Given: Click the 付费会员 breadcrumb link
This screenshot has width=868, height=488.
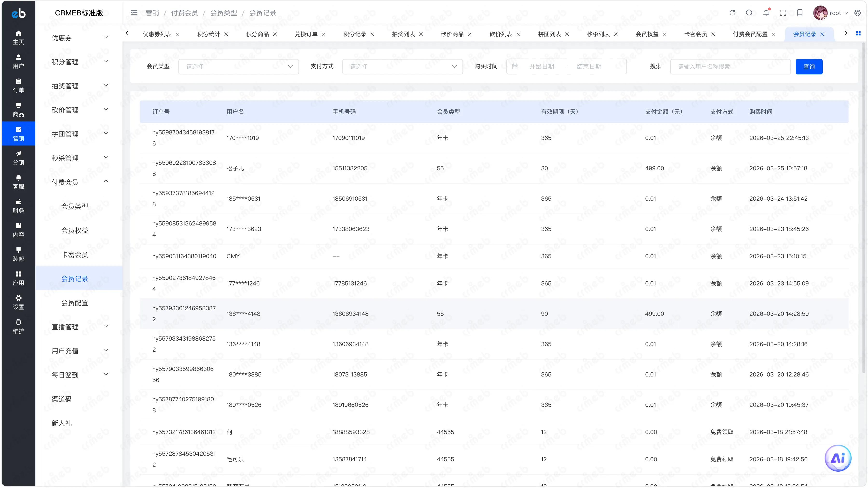Looking at the screenshot, I should point(184,13).
